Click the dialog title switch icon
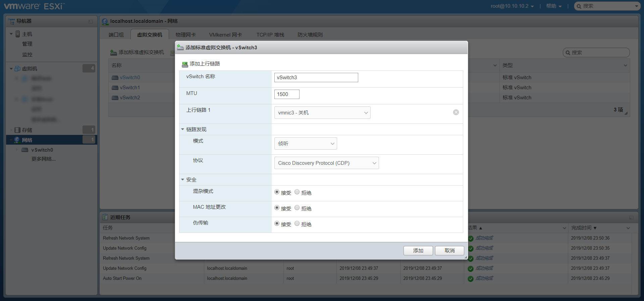Viewport: 644px width, 301px height. click(180, 48)
